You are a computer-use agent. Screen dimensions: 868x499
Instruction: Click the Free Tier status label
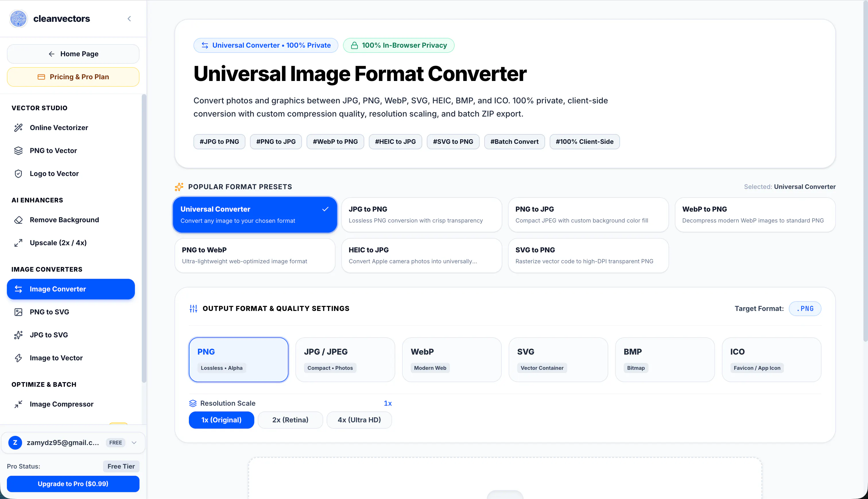(121, 466)
